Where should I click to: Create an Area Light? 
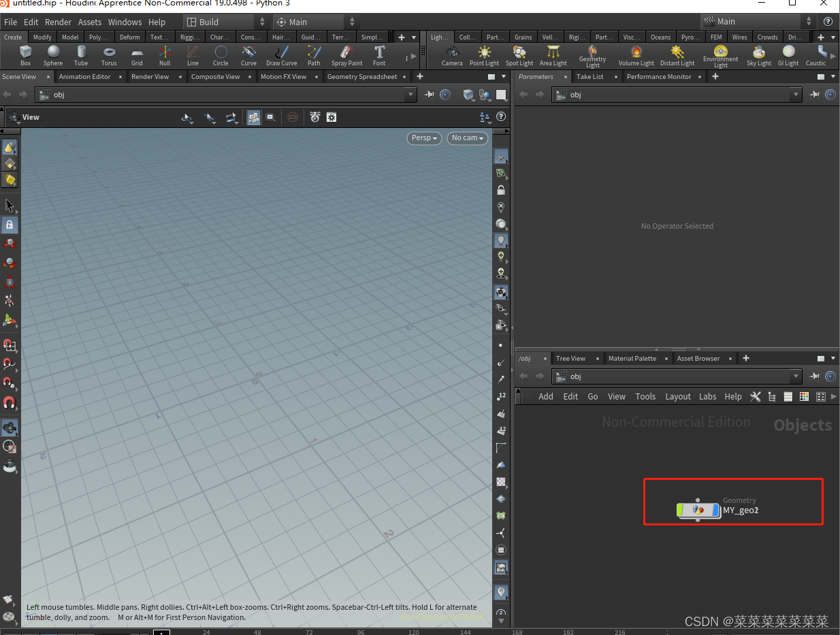pos(553,55)
